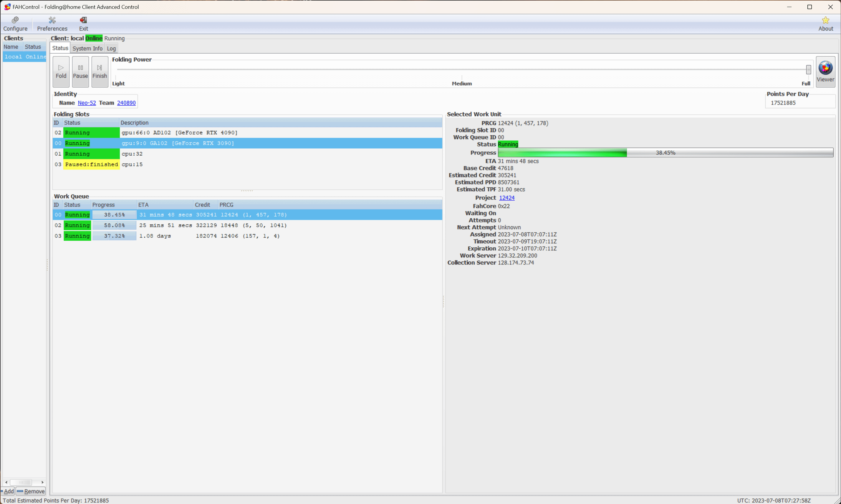The image size is (841, 504).
Task: Sort Work Queue by Credit header
Action: (206, 205)
